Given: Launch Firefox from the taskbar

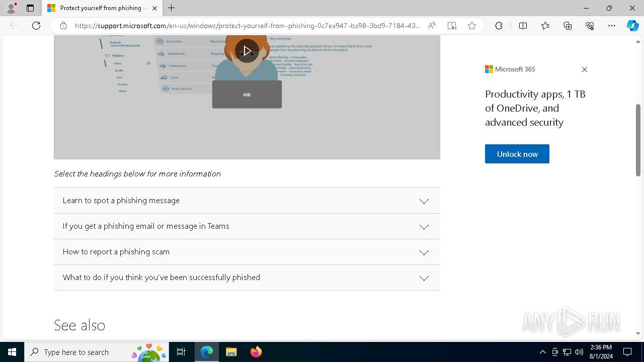Looking at the screenshot, I should (x=256, y=352).
